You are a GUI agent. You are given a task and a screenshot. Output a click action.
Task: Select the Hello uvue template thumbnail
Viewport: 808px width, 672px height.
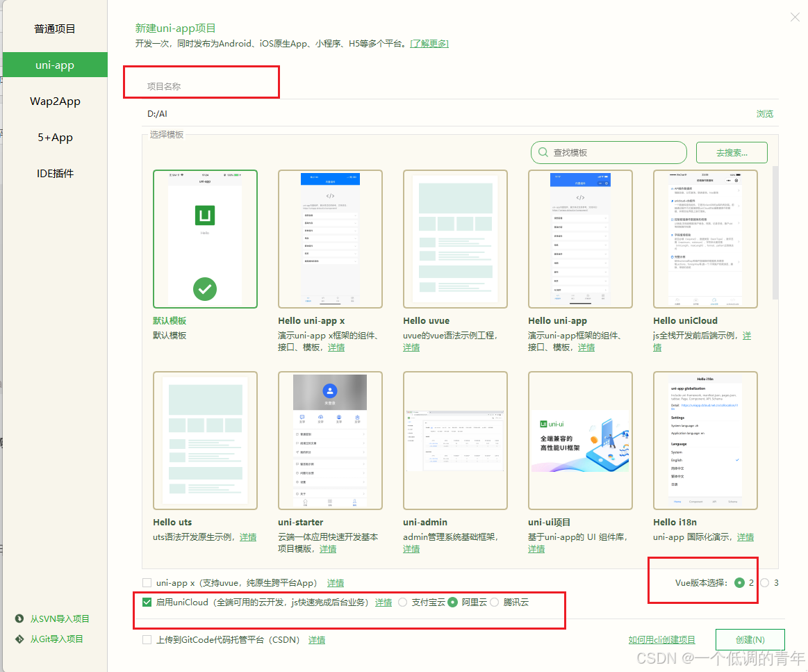[x=455, y=239]
